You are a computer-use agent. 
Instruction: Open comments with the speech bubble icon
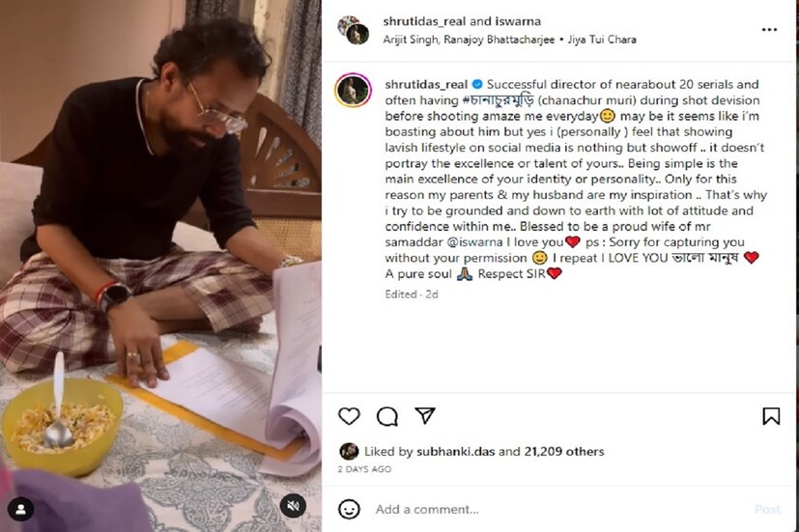(x=387, y=416)
